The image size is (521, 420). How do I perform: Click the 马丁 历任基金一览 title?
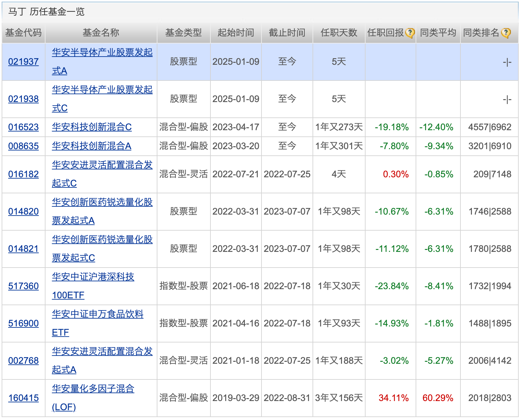(x=46, y=12)
